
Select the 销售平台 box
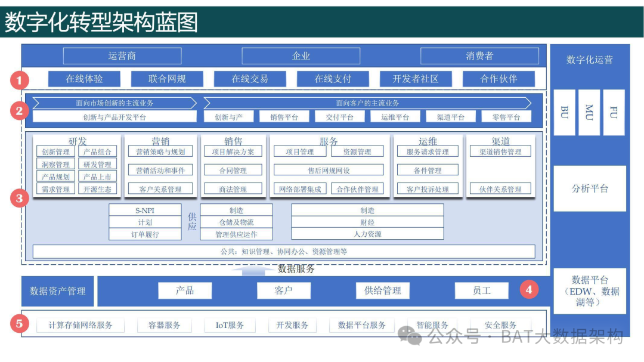tap(284, 117)
